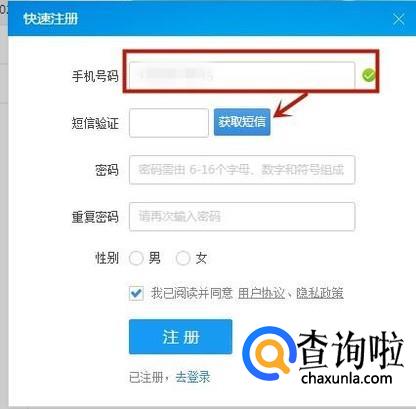
Task: Select the 男 gender radio button
Action: [x=136, y=258]
